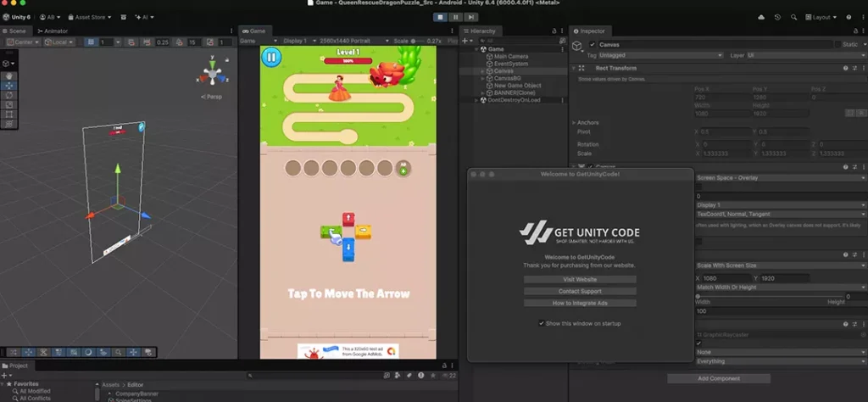868x402 pixels.
Task: Toggle the scene gizmo lock icon
Action: click(x=227, y=59)
